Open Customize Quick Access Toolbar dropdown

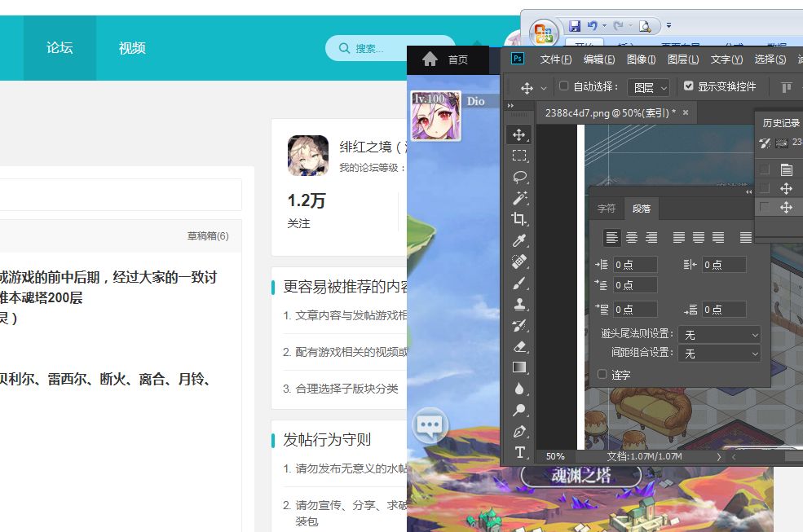point(668,25)
